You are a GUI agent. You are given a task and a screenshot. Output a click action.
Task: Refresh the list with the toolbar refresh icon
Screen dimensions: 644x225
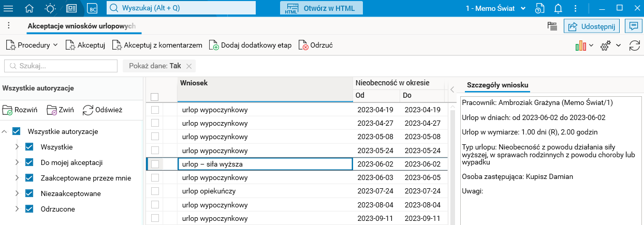(x=634, y=46)
